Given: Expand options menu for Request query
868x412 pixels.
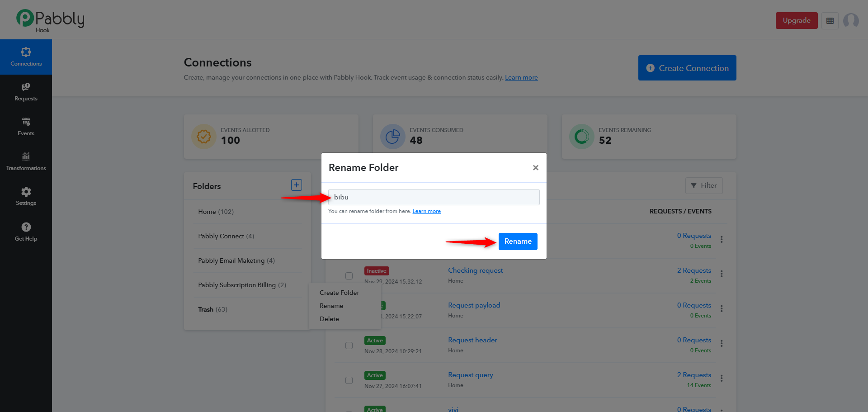Looking at the screenshot, I should pos(722,379).
